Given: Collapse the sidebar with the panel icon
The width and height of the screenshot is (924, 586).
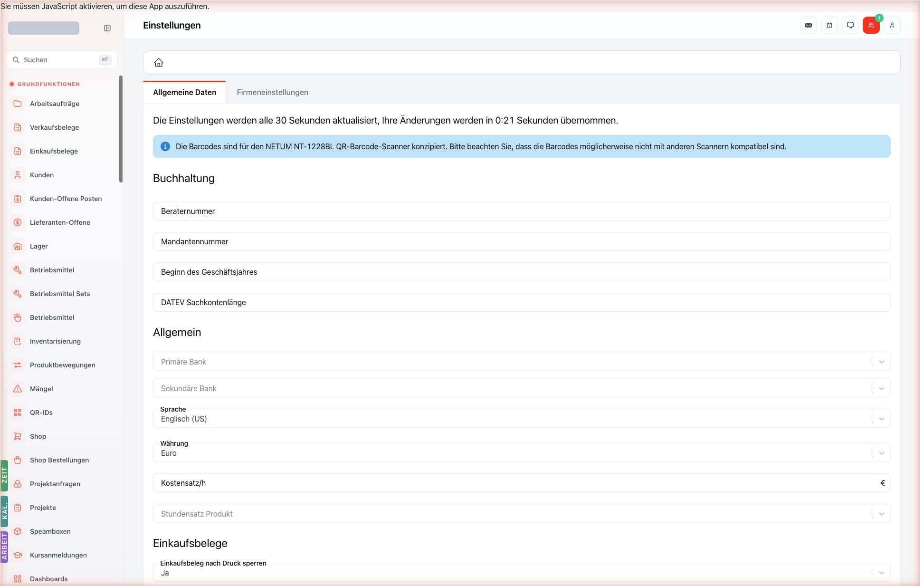Looking at the screenshot, I should pyautogui.click(x=107, y=28).
